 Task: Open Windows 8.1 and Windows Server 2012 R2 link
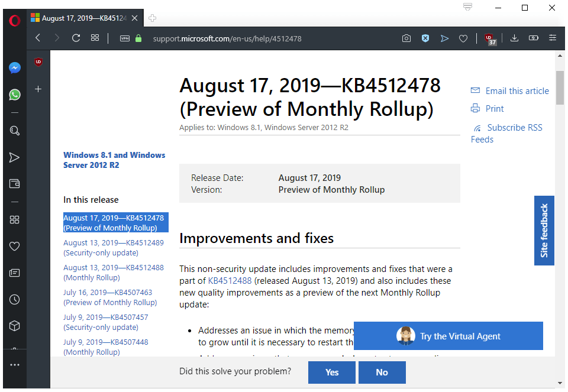114,160
